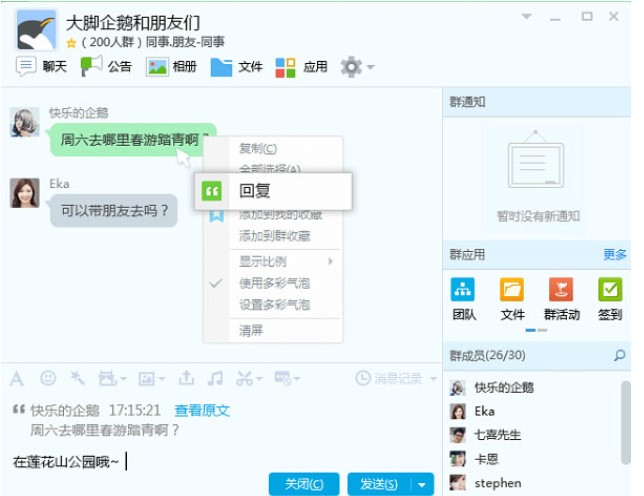
Task: Open the 公告 announcement flag icon
Action: click(x=91, y=66)
